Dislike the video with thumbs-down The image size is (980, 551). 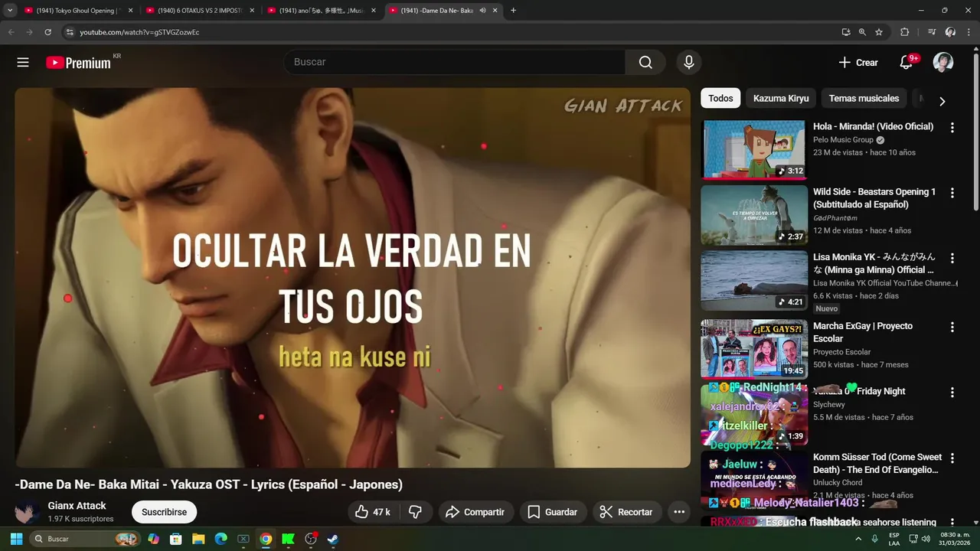click(416, 512)
